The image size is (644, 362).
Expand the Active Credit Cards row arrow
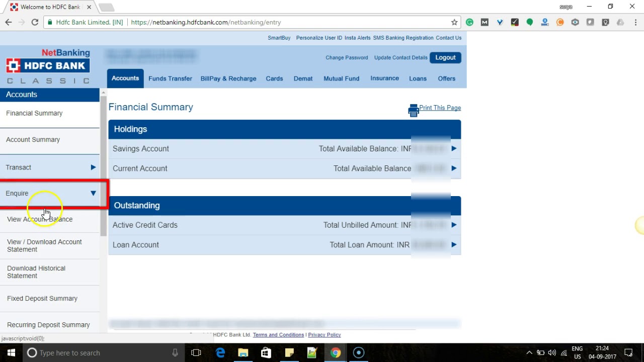454,225
